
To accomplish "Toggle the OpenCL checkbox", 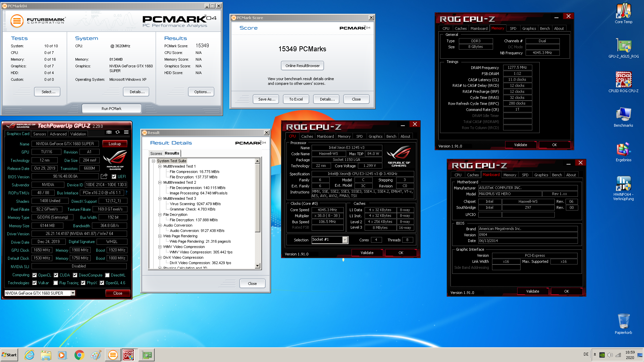I will 34,275.
